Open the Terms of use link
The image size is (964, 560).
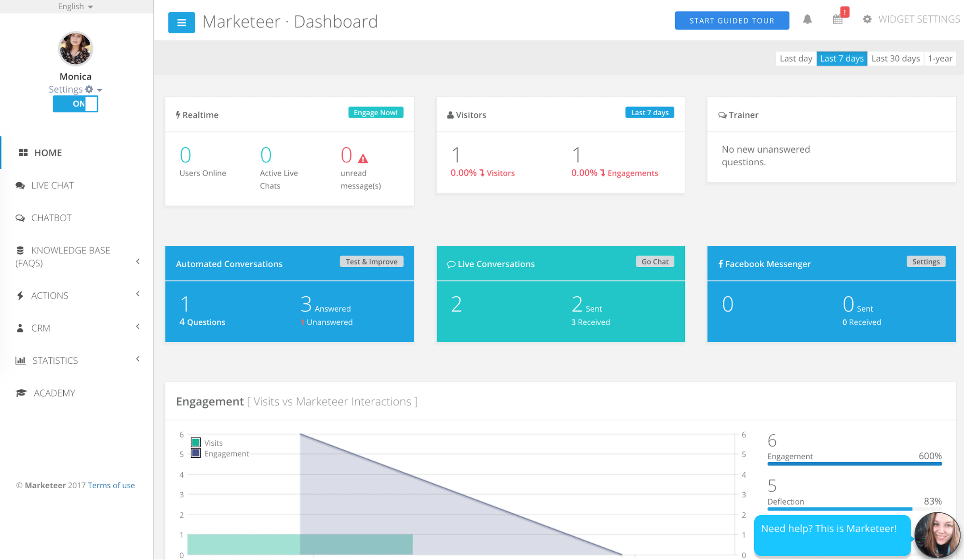111,485
